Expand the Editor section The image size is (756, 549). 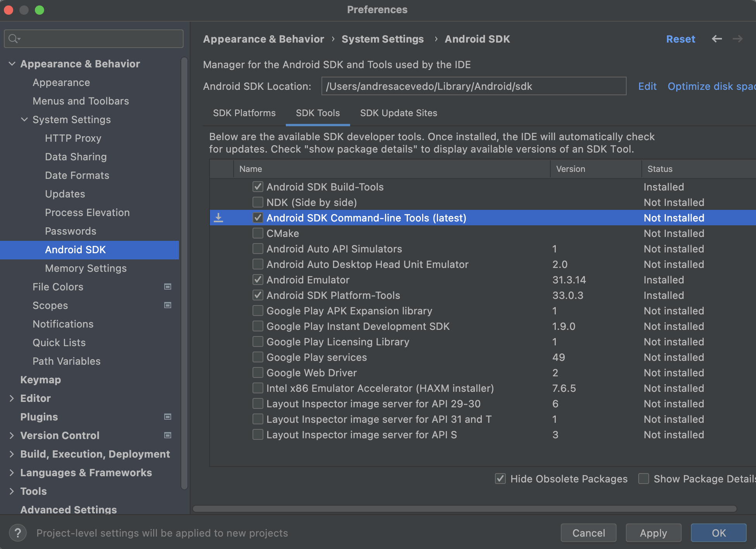(12, 398)
